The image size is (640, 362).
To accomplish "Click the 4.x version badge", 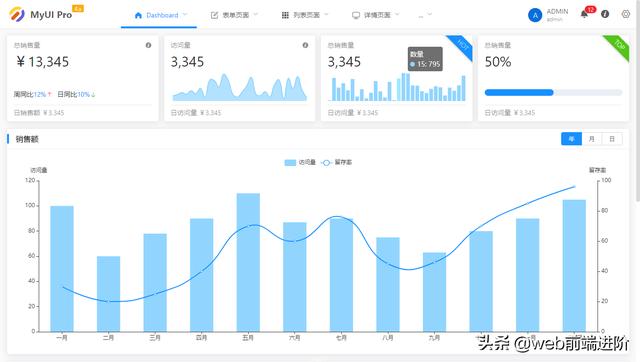I will click(x=78, y=8).
